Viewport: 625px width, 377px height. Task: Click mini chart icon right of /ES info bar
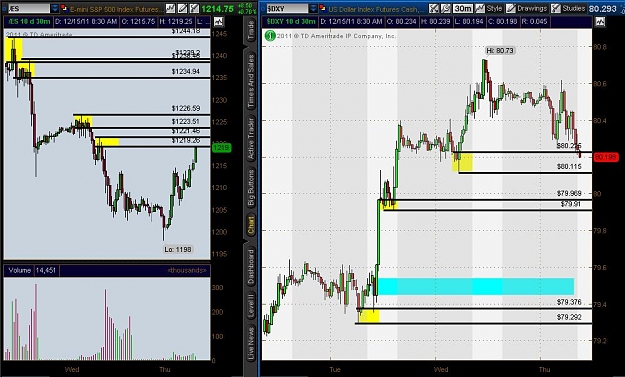(x=218, y=22)
